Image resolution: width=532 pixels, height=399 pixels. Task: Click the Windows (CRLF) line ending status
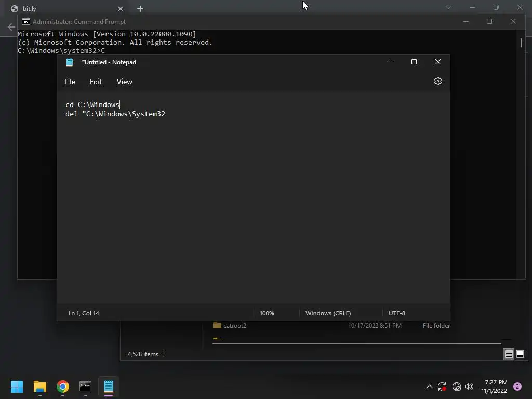328,313
